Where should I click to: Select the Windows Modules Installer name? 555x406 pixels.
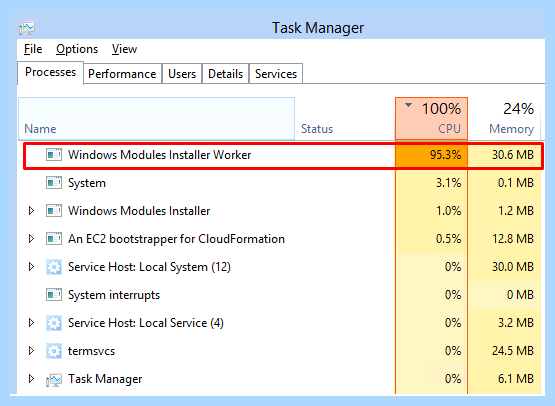pos(139,211)
